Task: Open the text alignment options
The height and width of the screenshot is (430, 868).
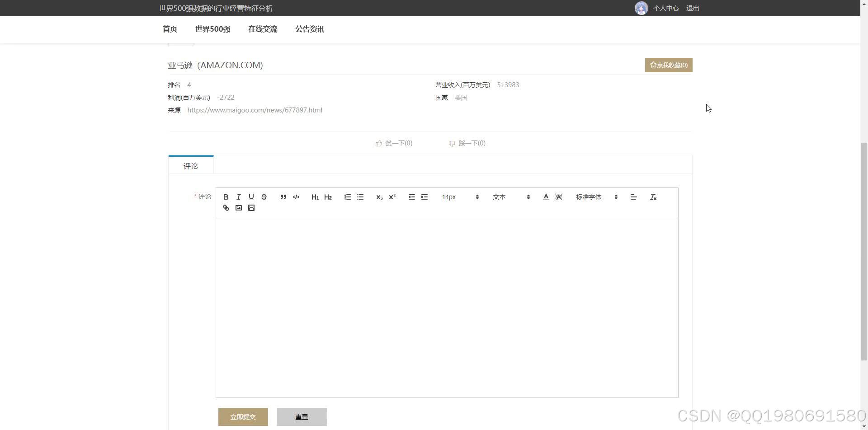Action: pyautogui.click(x=634, y=197)
